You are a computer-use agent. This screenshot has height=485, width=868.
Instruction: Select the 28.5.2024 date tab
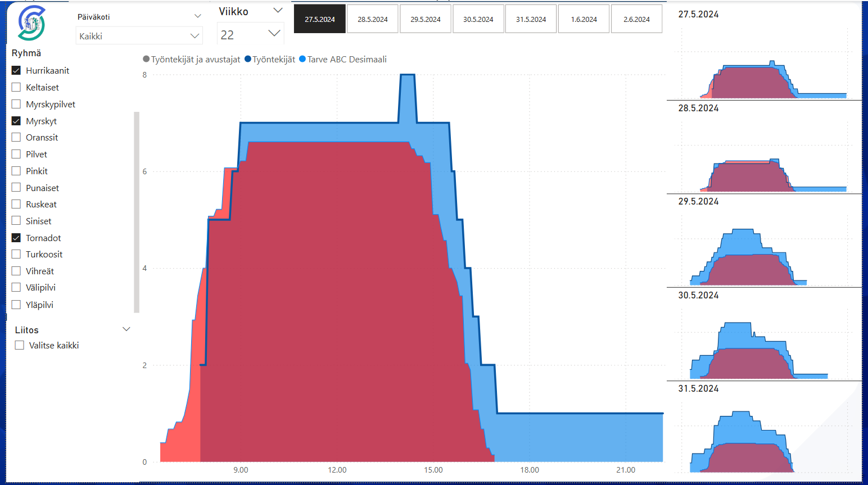click(373, 19)
